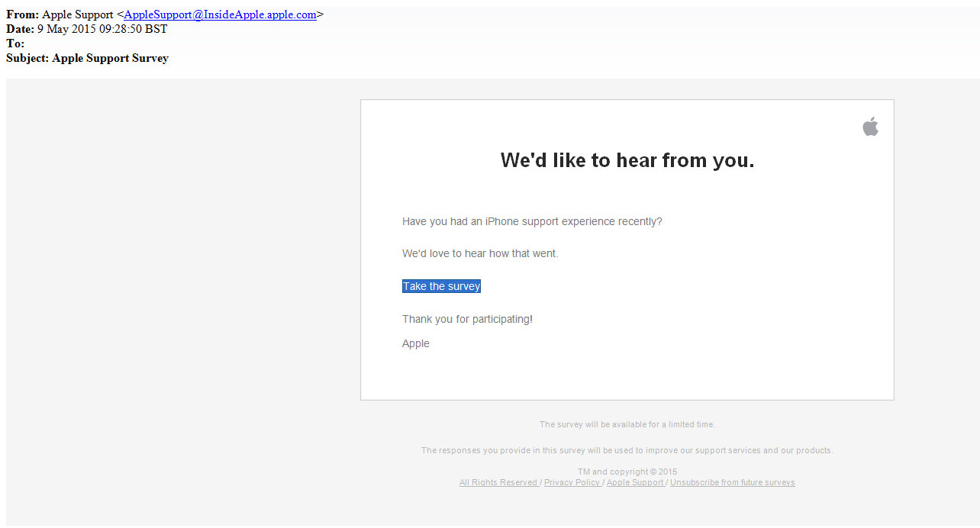Screen dimensions: 980x528
Task: Open the All Rights Reserved footer link
Action: [498, 482]
